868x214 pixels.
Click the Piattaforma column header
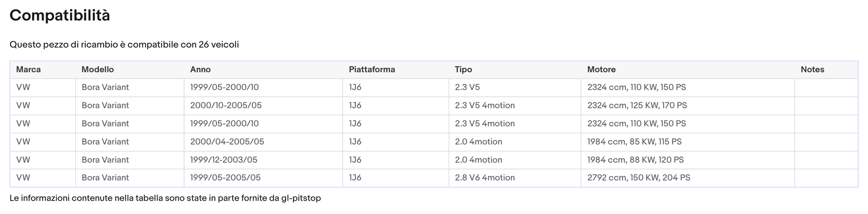click(372, 70)
